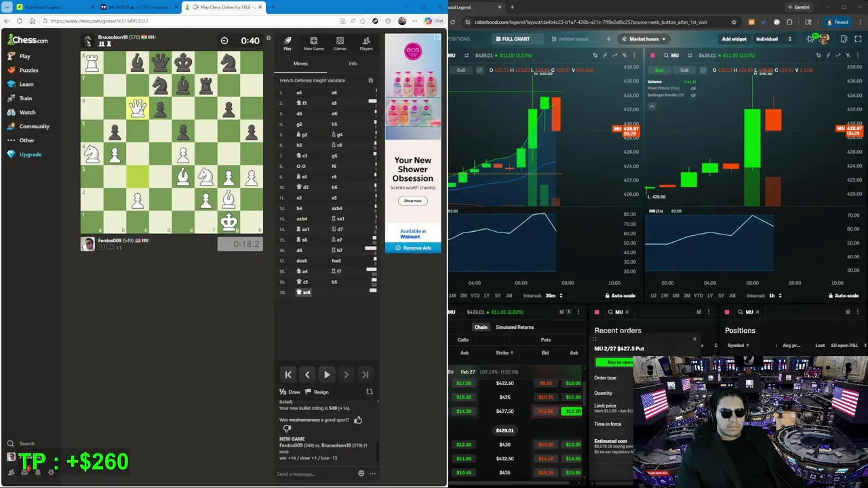Image resolution: width=868 pixels, height=488 pixels.
Task: Click the Play rocket icon above moves
Action: (288, 44)
